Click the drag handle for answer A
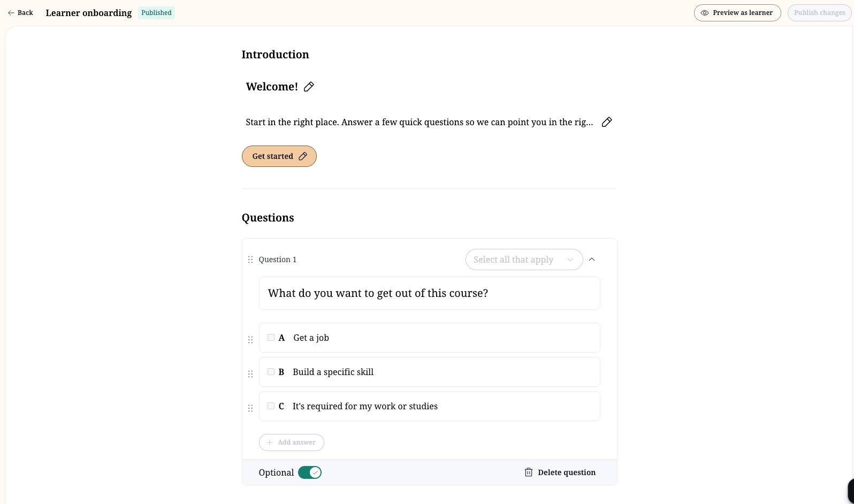This screenshot has height=504, width=854. [x=250, y=340]
